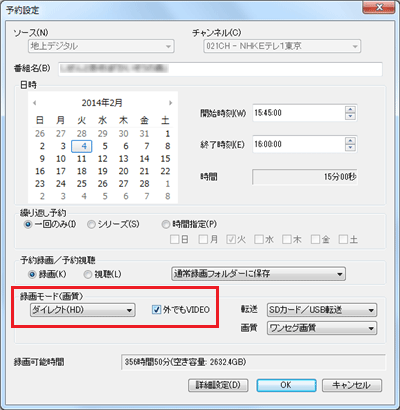Viewport: 400px width, 410px height.
Task: Open the ソース source dropdown
Action: (x=101, y=46)
